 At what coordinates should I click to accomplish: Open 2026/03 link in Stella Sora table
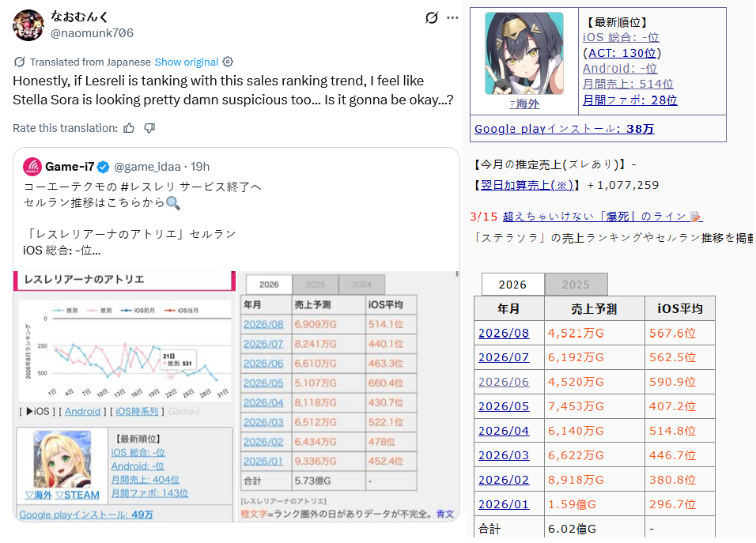click(504, 455)
